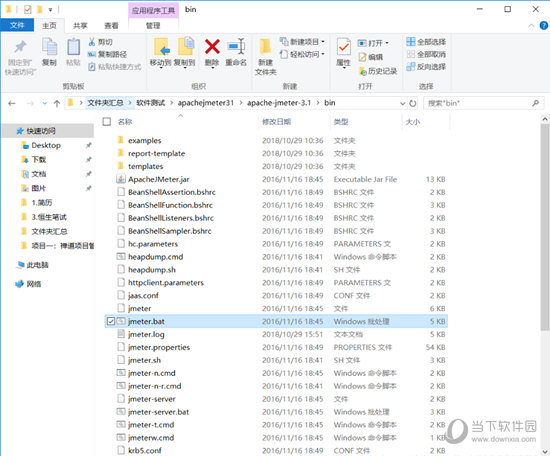Viewport: 550px width, 456px height.
Task: Open the recent locations dropdown arrow
Action: 45,103
